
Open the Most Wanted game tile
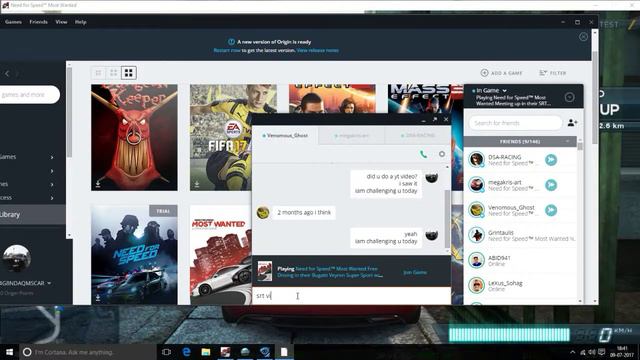221,255
